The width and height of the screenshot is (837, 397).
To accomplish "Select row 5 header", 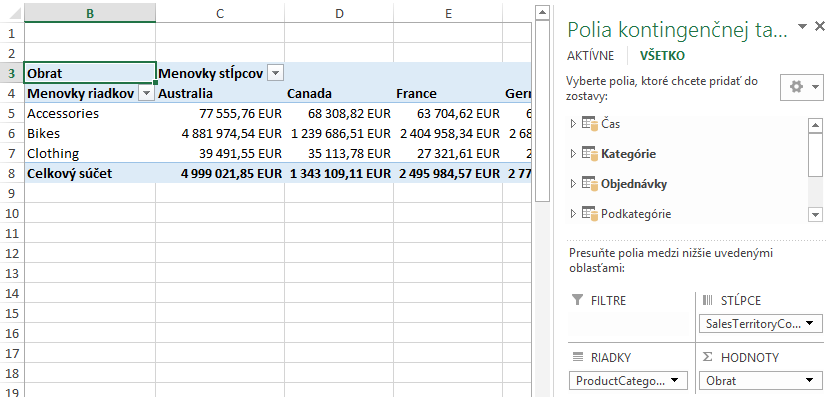I will click(12, 113).
